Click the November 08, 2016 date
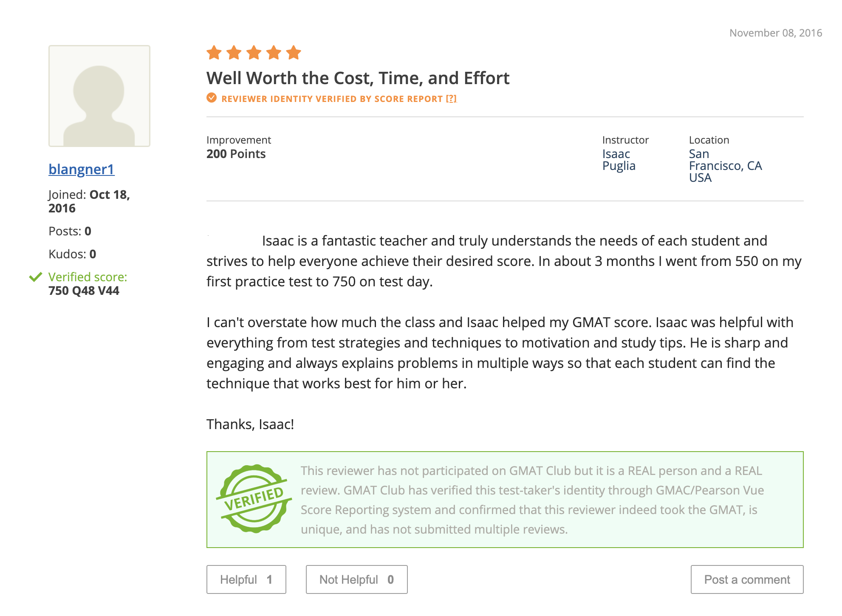842x616 pixels. (775, 33)
